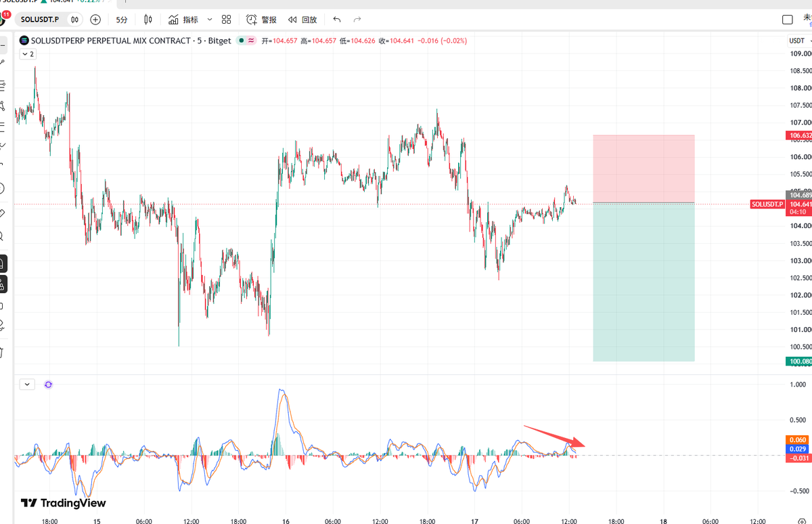Remove drawings with the trash icon
This screenshot has height=524, width=812.
coord(2,352)
